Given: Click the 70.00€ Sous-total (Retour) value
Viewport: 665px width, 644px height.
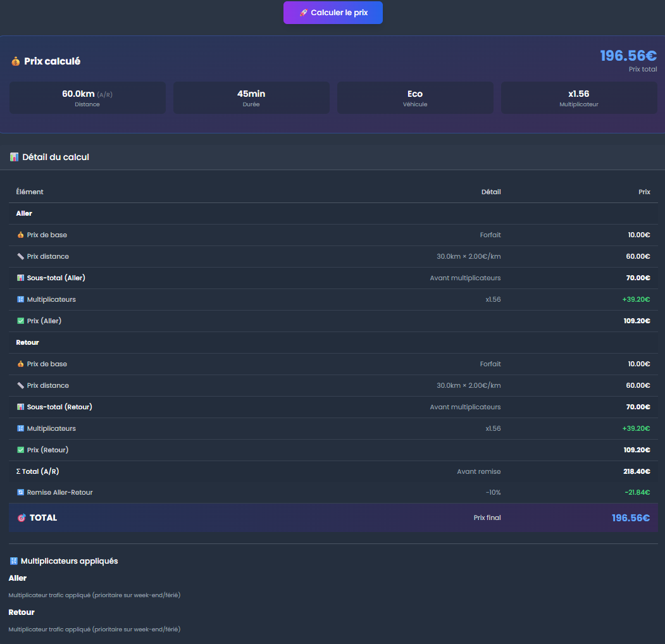Looking at the screenshot, I should tap(638, 407).
